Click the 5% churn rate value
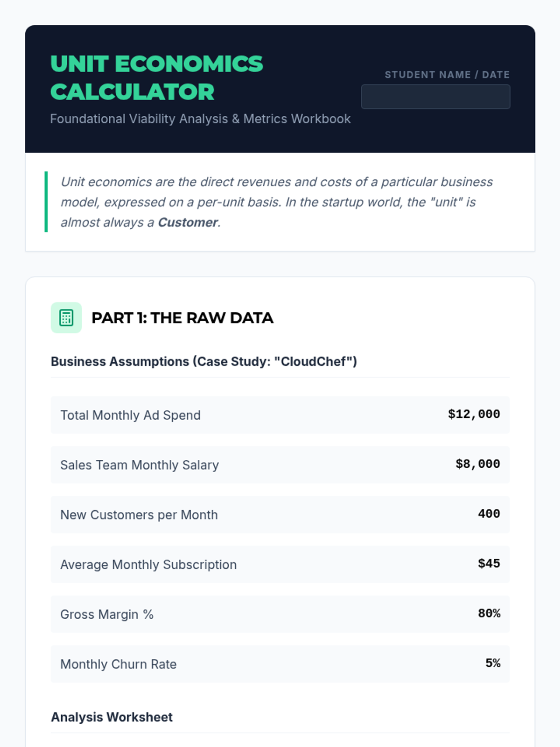 point(493,663)
